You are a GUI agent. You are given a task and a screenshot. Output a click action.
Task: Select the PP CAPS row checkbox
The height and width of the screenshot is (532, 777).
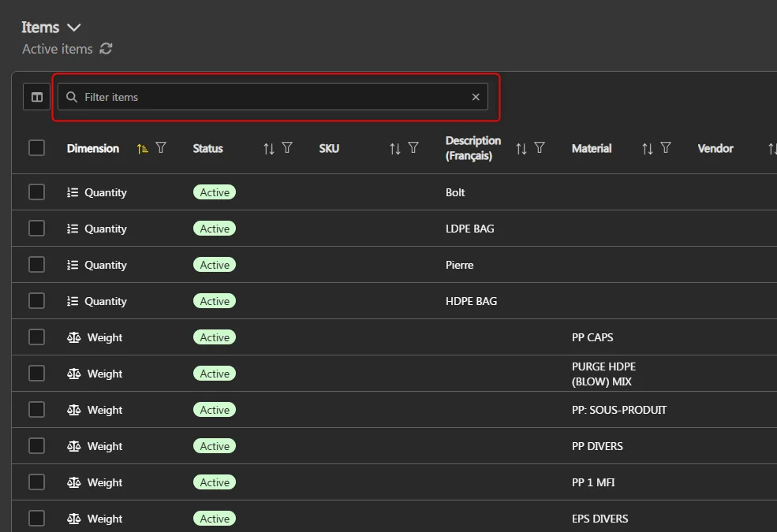pyautogui.click(x=37, y=337)
